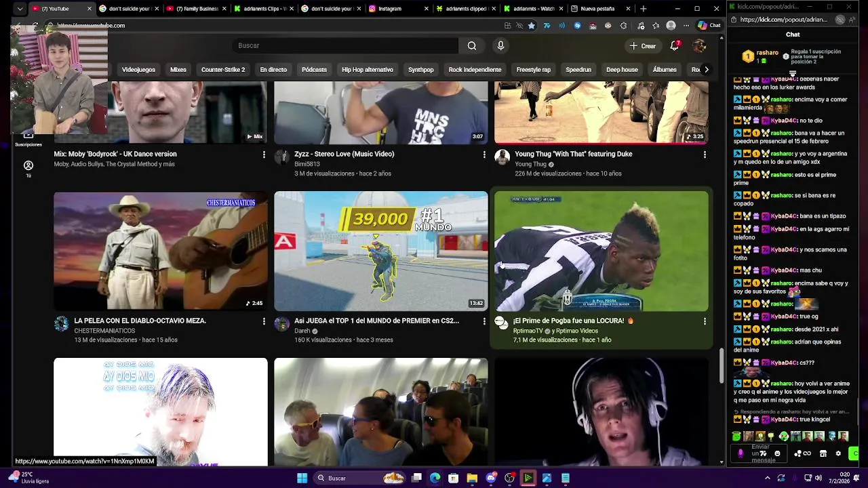
Task: Select the Videojuegos filter chip
Action: coord(138,70)
